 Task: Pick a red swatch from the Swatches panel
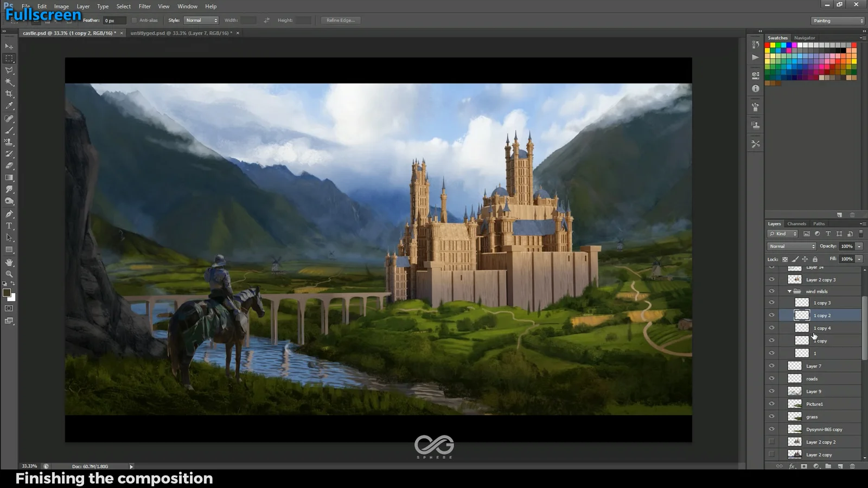(x=767, y=46)
